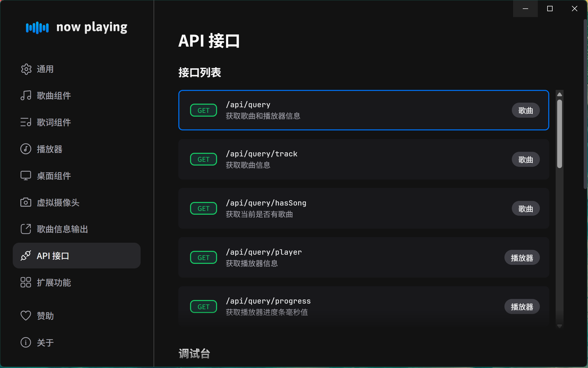Click the virtual camera icon
Viewport: 588px width, 368px height.
click(x=26, y=202)
